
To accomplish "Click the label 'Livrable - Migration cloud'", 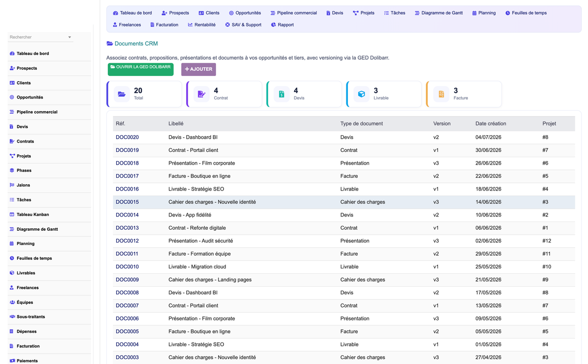I will [197, 267].
